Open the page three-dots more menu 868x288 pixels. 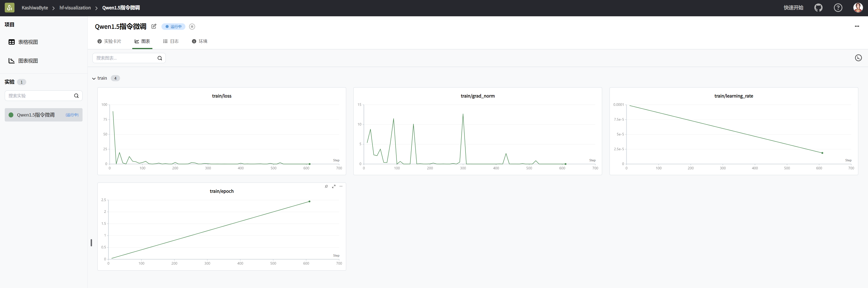point(856,26)
